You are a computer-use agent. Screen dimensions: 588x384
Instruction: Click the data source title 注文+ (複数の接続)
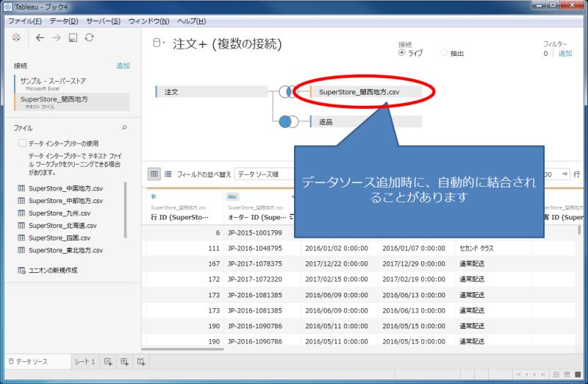(x=227, y=44)
